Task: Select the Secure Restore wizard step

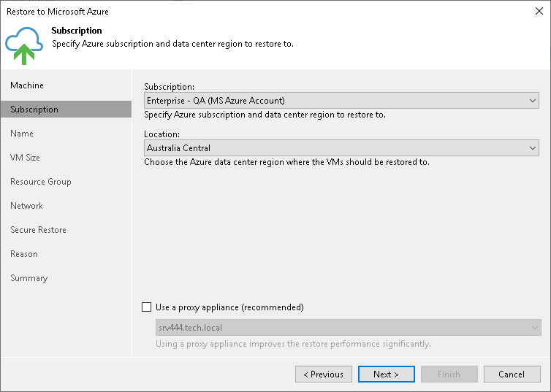Action: [x=38, y=230]
